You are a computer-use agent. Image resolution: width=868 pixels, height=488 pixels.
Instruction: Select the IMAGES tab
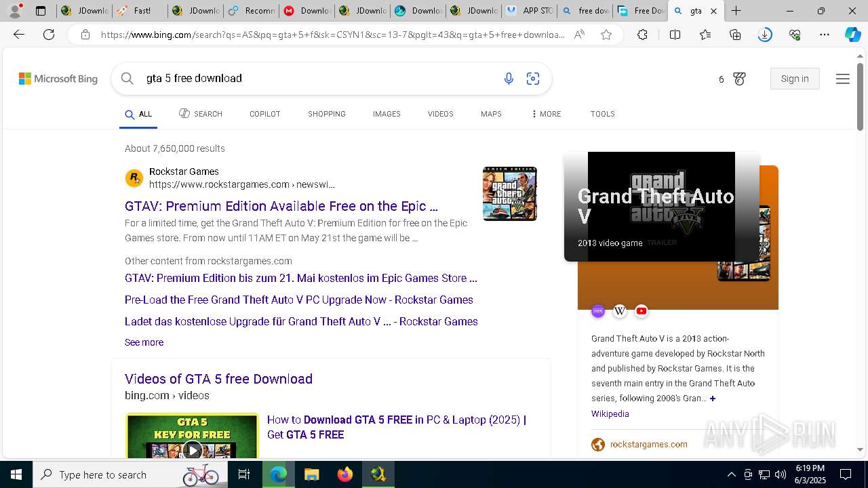(x=387, y=114)
